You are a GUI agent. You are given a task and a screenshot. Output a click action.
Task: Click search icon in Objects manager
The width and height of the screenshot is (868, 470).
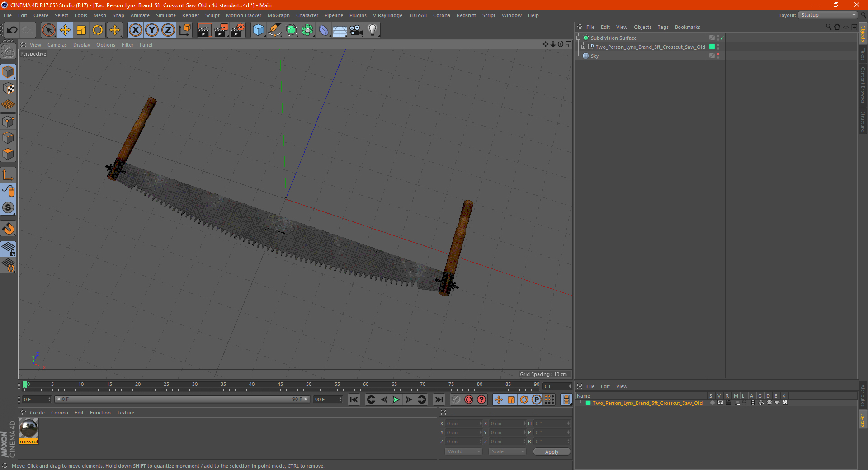coord(829,27)
